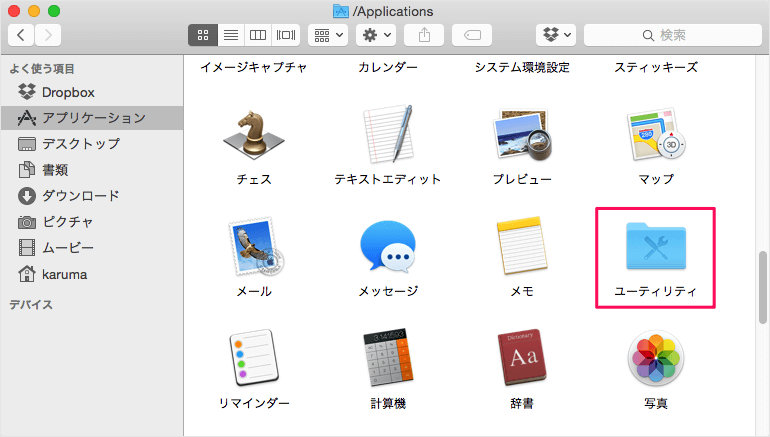770x437 pixels.
Task: Open the item arrangement dropdown
Action: coord(328,35)
